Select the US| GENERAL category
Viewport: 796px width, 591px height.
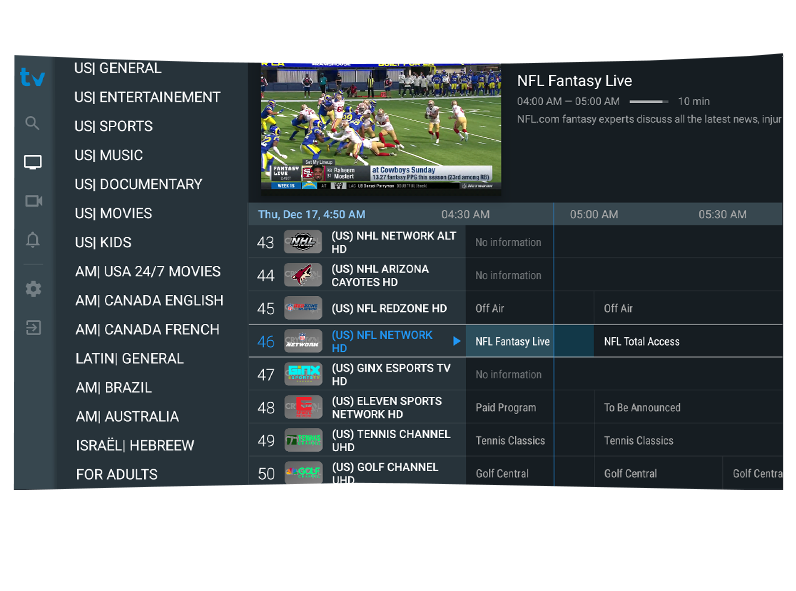click(x=118, y=68)
